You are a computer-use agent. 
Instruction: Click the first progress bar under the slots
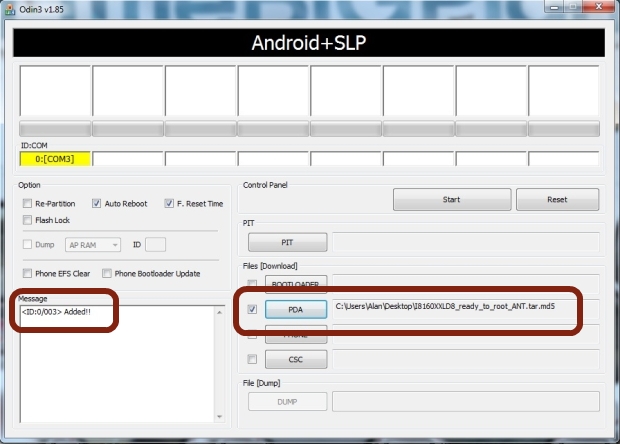pyautogui.click(x=55, y=128)
